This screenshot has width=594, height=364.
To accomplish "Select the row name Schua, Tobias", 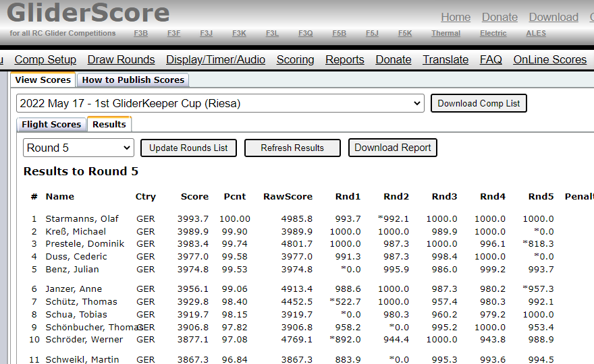I will (76, 314).
